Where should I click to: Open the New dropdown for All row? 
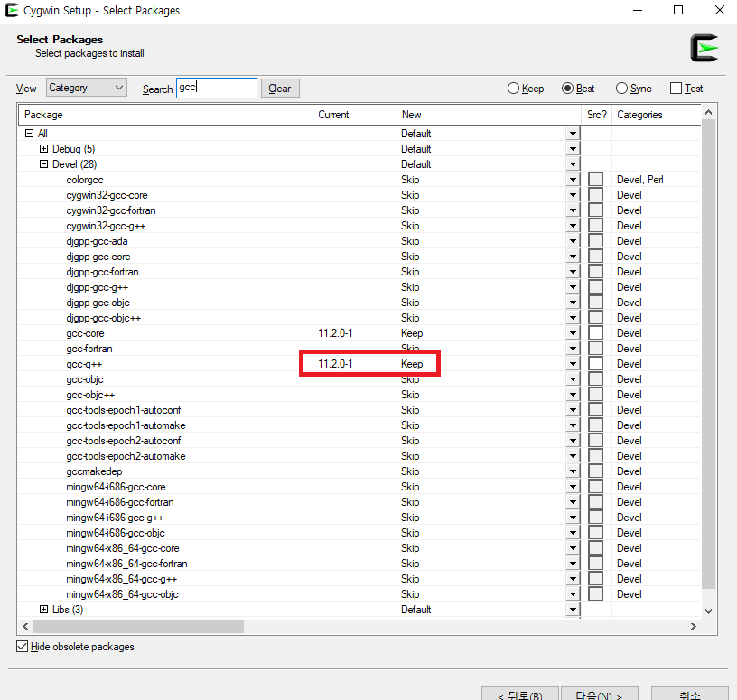click(x=573, y=134)
